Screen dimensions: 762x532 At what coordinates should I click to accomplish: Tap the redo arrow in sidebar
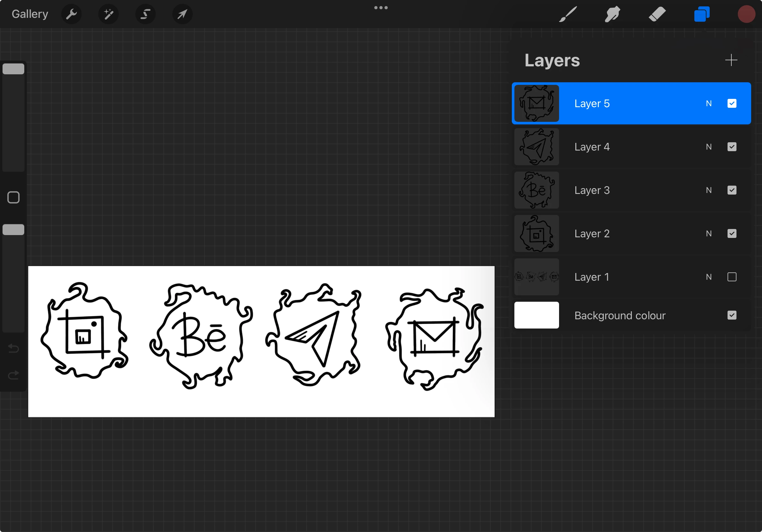tap(13, 375)
